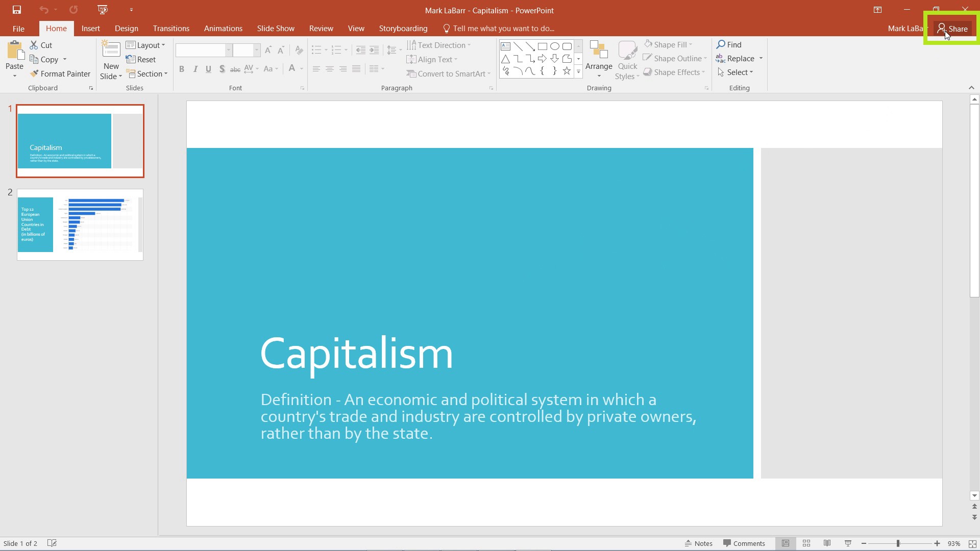This screenshot has height=551, width=980.
Task: Select slide 2 thumbnail
Action: tap(80, 224)
